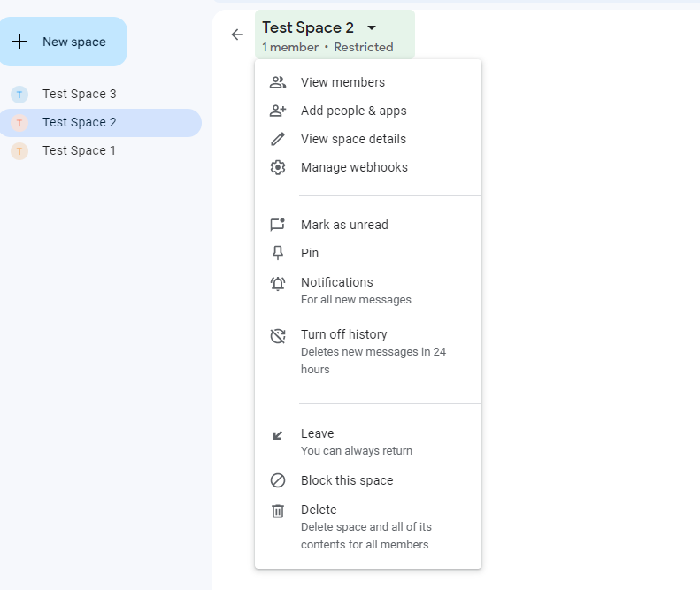The image size is (700, 590).
Task: Toggle Turn off history option
Action: [344, 334]
